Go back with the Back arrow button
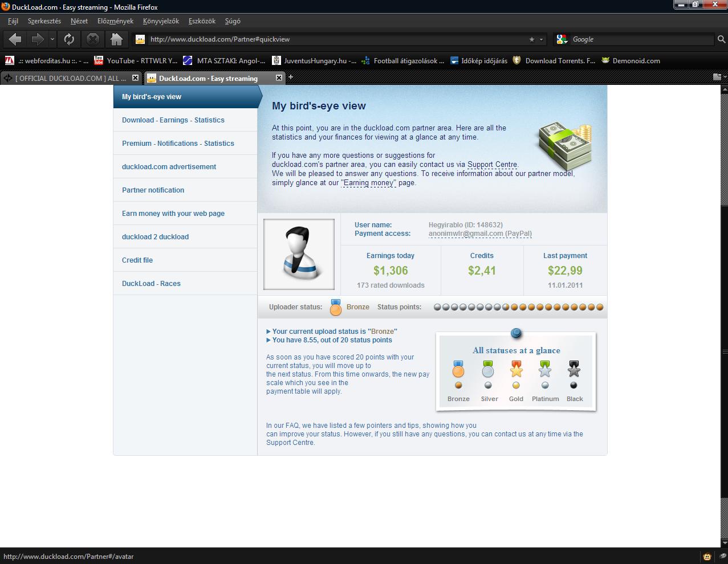Viewport: 728px width, 564px height. point(15,39)
